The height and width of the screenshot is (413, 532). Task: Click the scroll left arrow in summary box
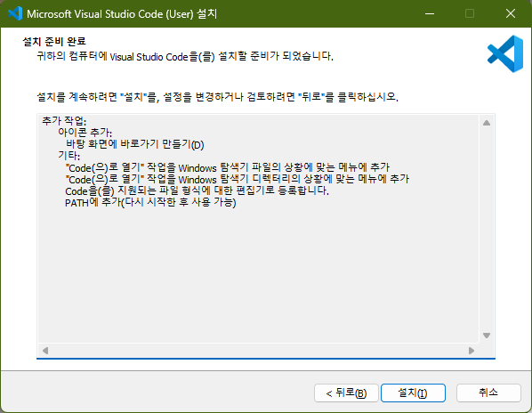(x=45, y=350)
